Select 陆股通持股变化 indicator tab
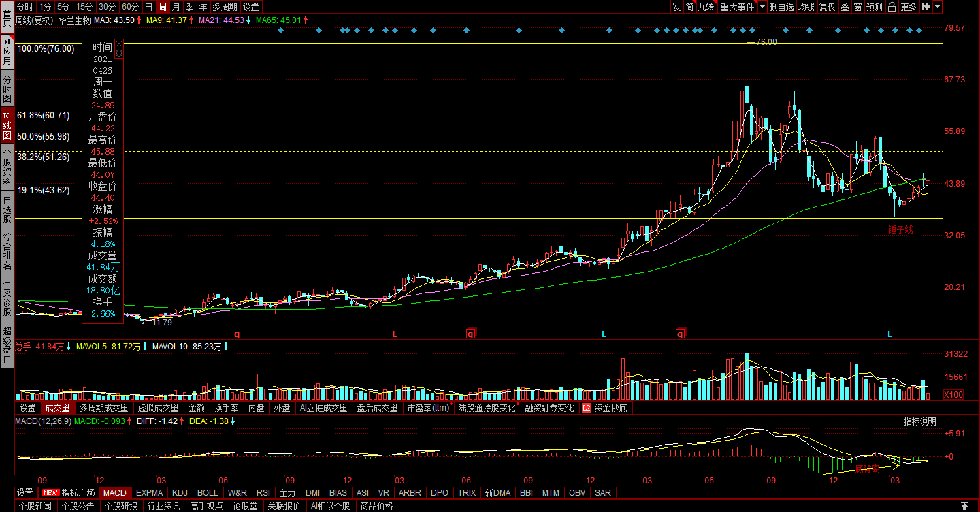This screenshot has height=512, width=980. 487,409
